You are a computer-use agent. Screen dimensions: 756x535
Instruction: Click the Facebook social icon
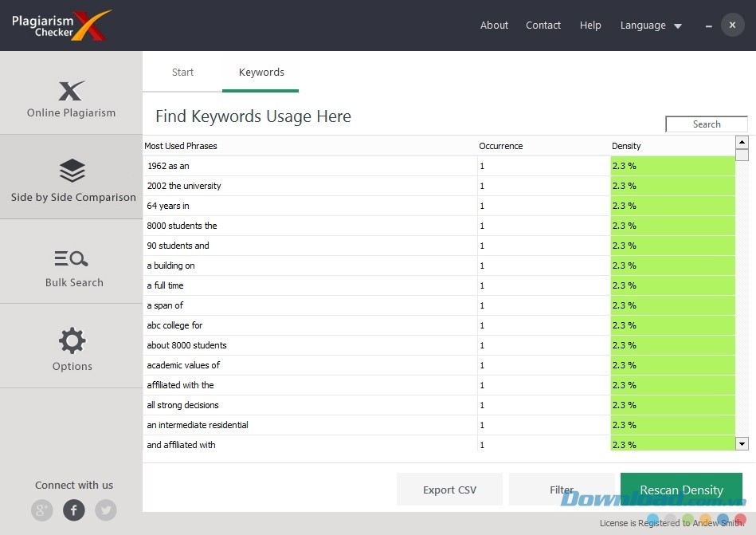(x=74, y=510)
